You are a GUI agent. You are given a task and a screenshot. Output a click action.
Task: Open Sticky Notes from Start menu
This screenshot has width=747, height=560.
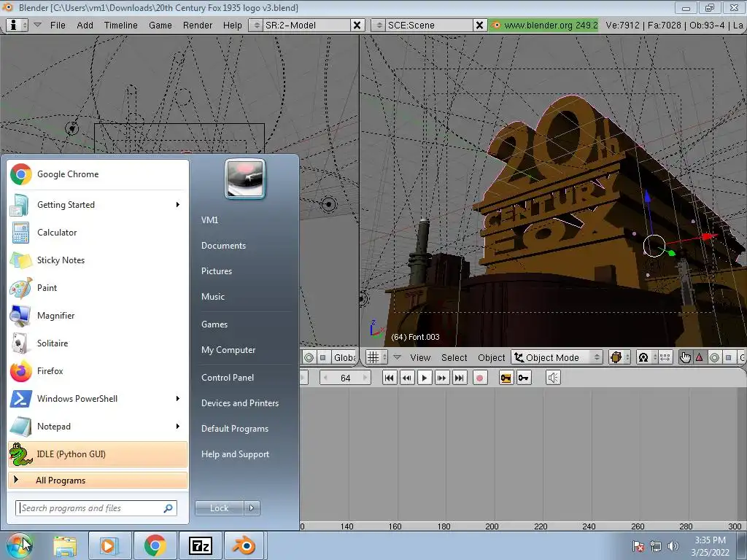[x=98, y=260]
